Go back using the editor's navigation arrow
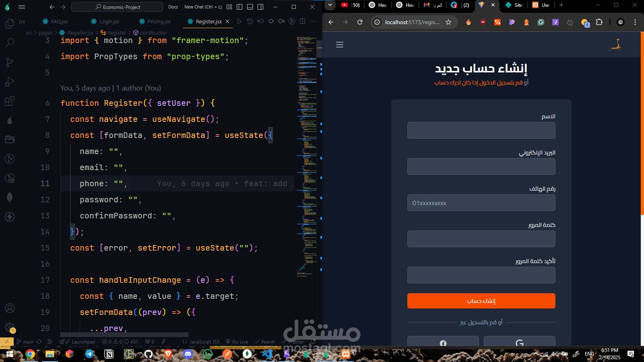This screenshot has width=644, height=362. pyautogui.click(x=52, y=7)
